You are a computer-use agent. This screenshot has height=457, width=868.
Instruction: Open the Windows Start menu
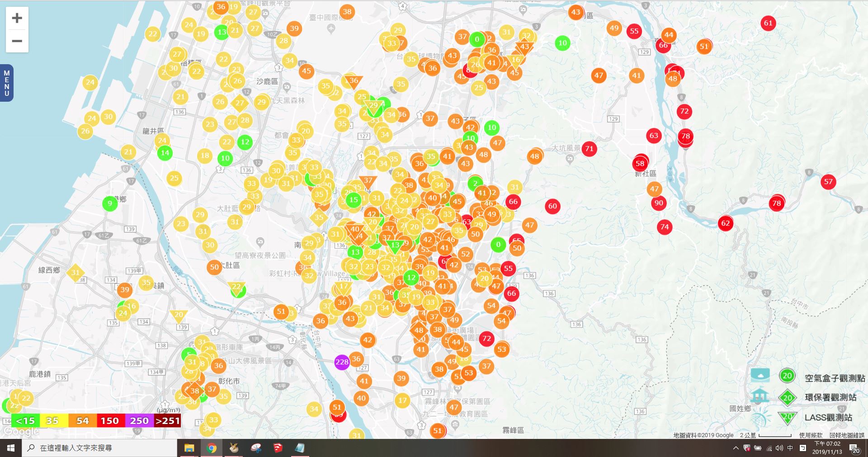point(11,448)
